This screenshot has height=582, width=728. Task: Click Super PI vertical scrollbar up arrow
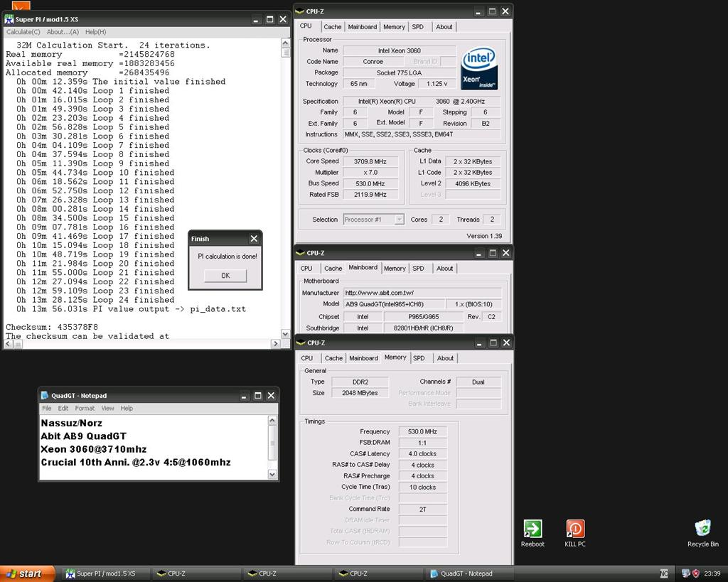point(286,43)
